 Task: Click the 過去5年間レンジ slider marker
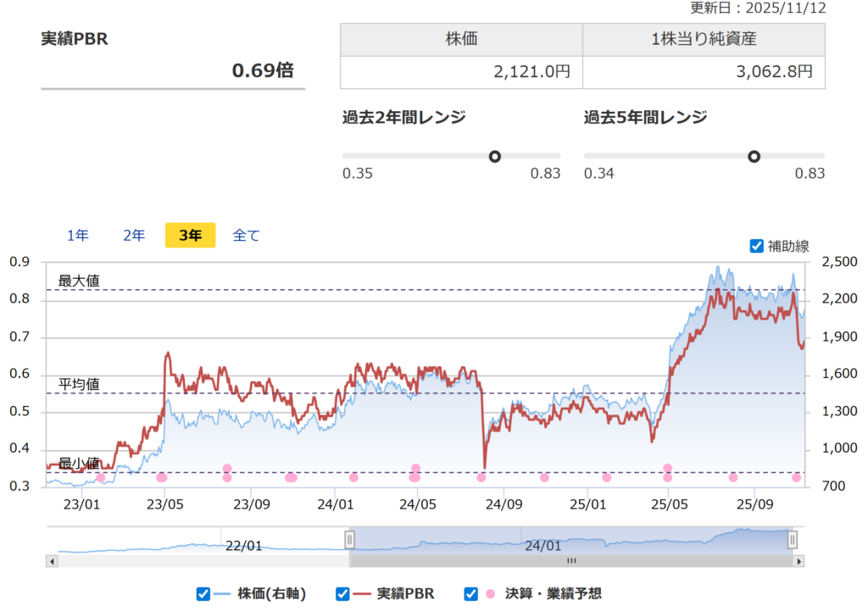754,156
